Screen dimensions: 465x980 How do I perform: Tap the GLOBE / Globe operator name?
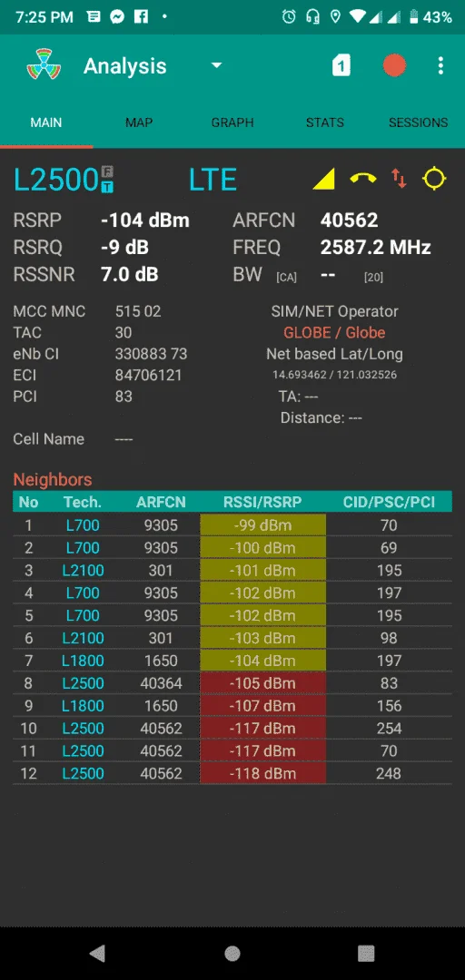pyautogui.click(x=334, y=332)
